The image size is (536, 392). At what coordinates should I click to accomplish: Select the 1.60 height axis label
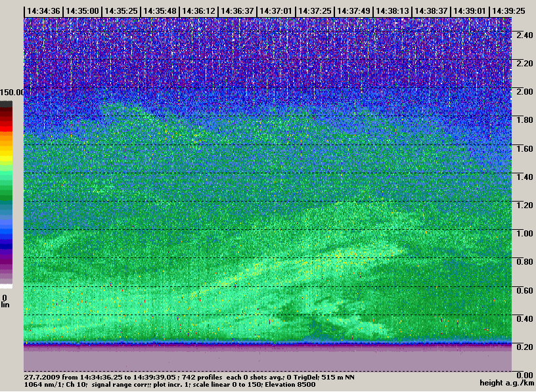(x=524, y=148)
